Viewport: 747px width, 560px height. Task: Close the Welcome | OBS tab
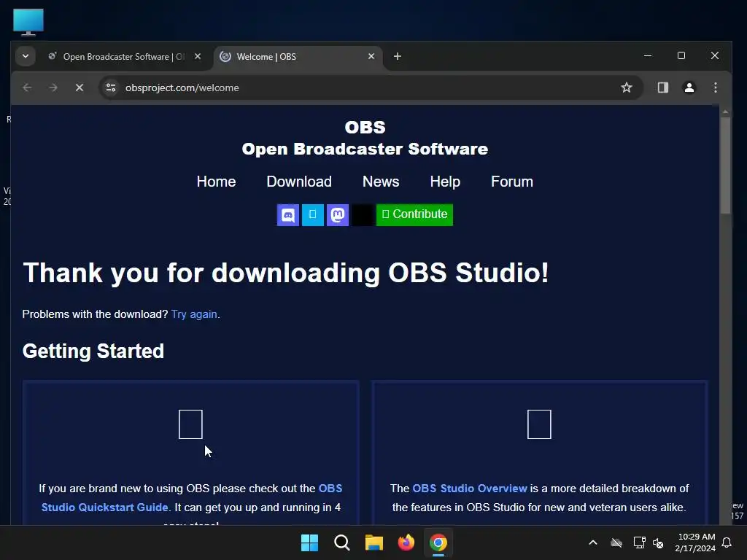point(371,56)
